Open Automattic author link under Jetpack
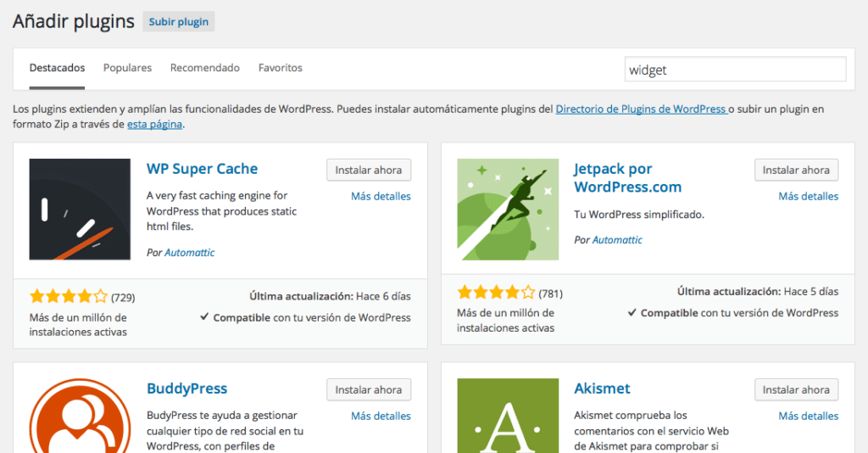This screenshot has width=868, height=453. 617,240
